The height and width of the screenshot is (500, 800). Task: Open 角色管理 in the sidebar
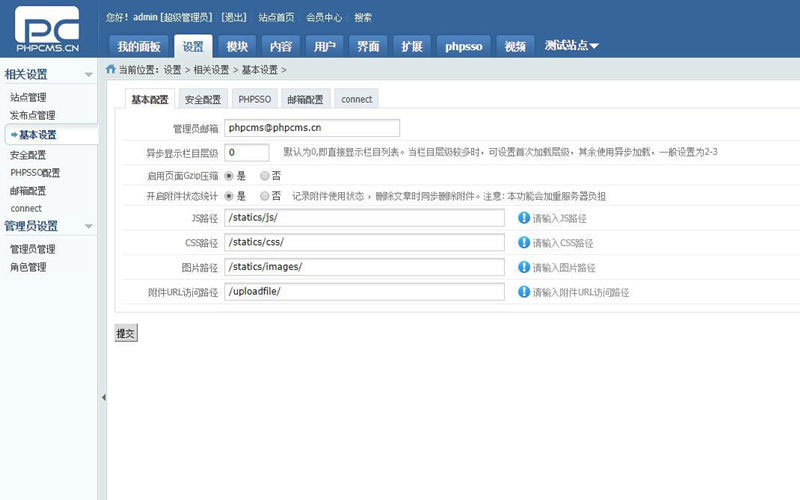[x=28, y=267]
